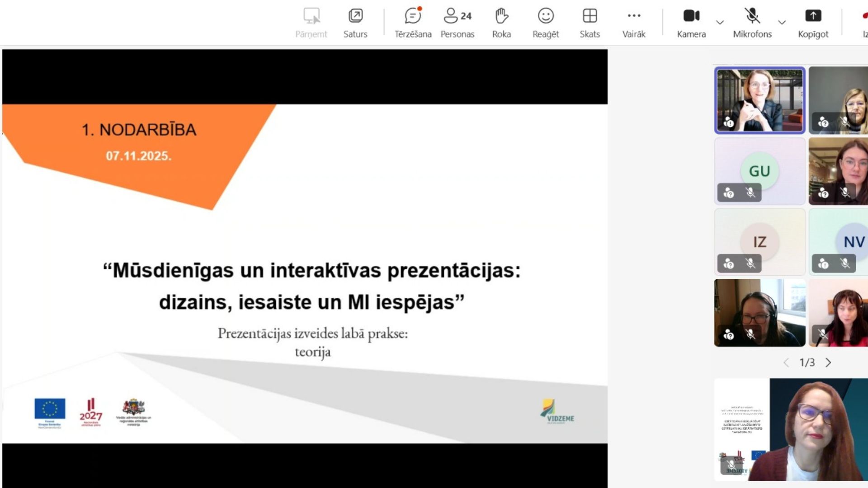The height and width of the screenshot is (488, 868).
Task: Expand the Mikrofons options arrow
Action: click(782, 22)
